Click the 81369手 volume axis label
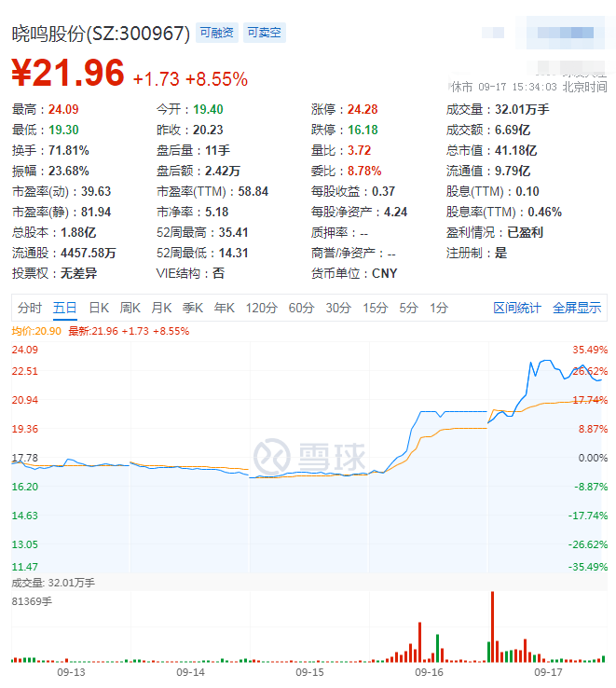 32,601
